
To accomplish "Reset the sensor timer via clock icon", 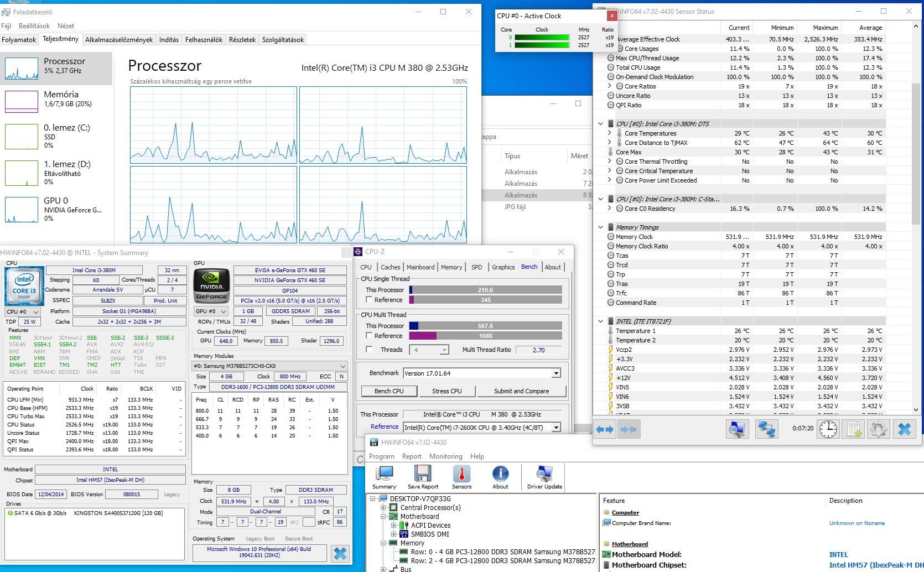I will click(x=828, y=429).
